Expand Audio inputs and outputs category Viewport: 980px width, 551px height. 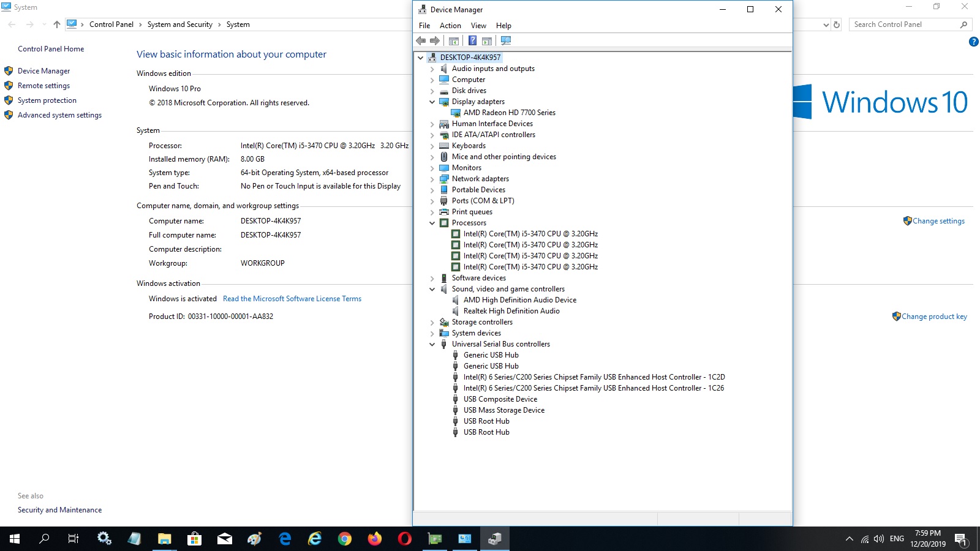coord(432,69)
